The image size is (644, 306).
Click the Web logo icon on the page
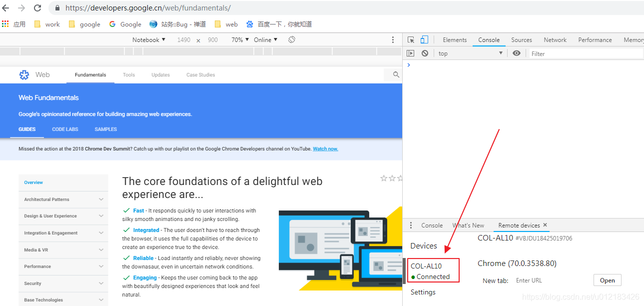[x=24, y=75]
